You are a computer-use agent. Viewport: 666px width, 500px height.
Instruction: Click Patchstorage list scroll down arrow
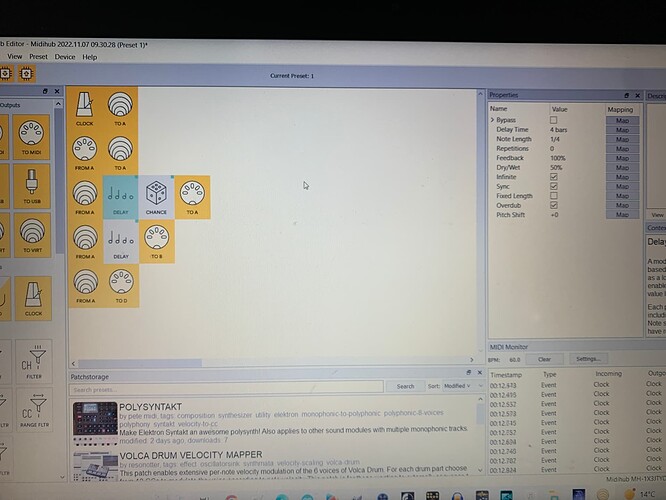[480, 470]
